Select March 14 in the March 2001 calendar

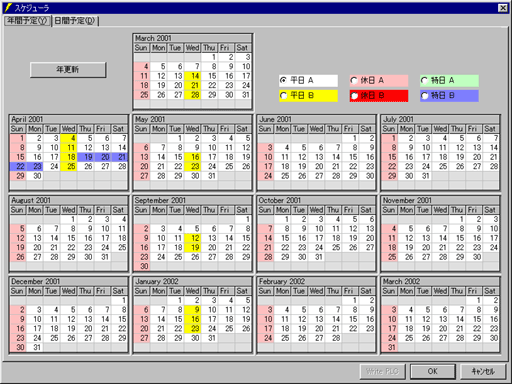point(195,76)
